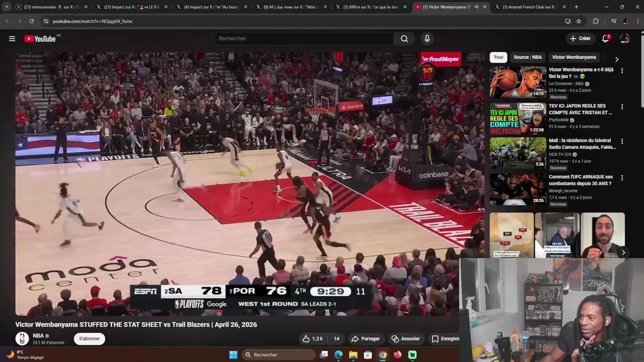
Task: Click 'Comment l'UFC ARNAQUE ses combattants' title
Action: (581, 180)
